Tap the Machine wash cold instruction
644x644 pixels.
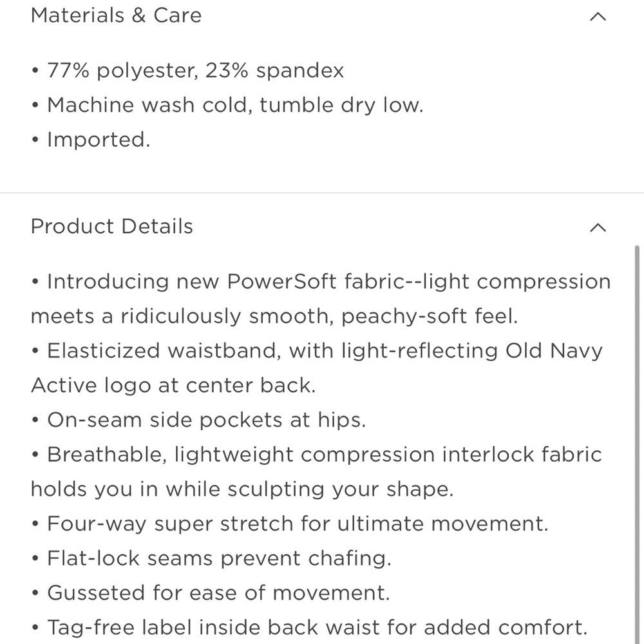click(x=235, y=105)
